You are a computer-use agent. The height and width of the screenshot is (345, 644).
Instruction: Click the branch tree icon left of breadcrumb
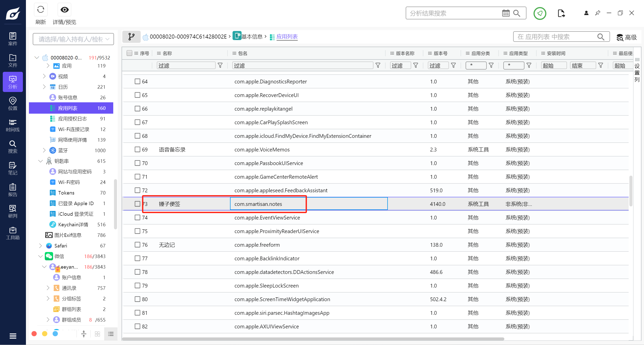tap(131, 37)
